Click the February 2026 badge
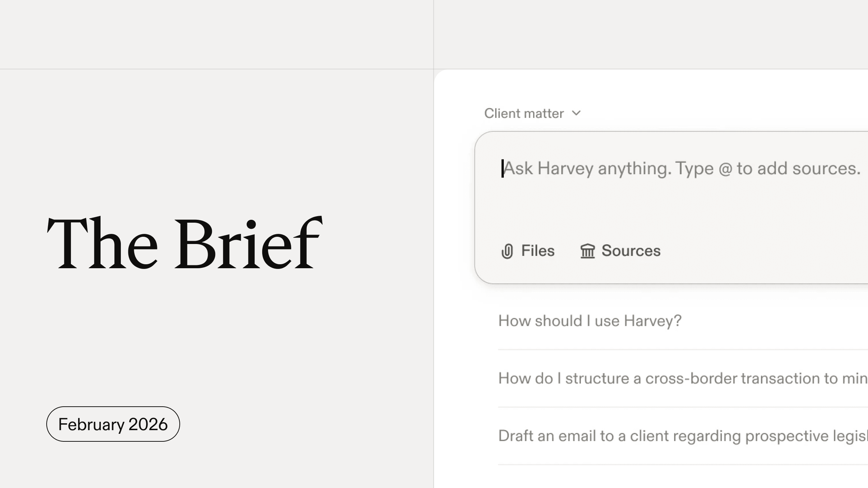 tap(112, 424)
